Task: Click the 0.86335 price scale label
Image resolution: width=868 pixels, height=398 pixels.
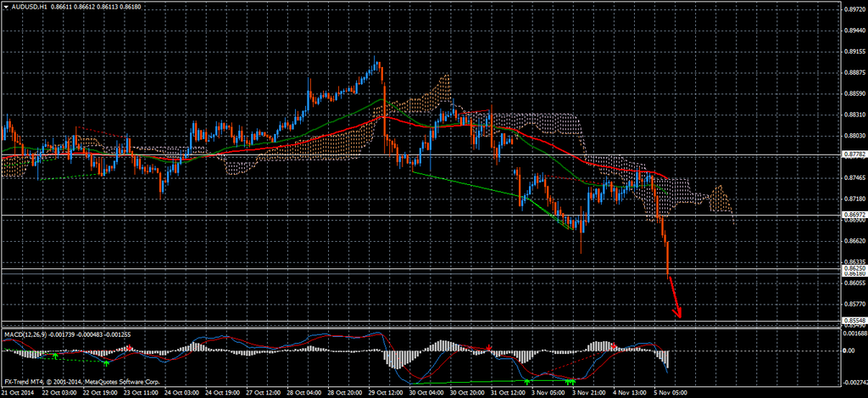Action: click(x=853, y=261)
